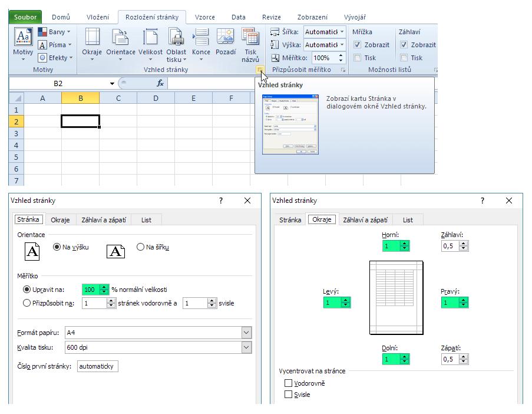Screen dimensions: 532x414
Task: Select the Upravit na radio button
Action: pyautogui.click(x=27, y=290)
